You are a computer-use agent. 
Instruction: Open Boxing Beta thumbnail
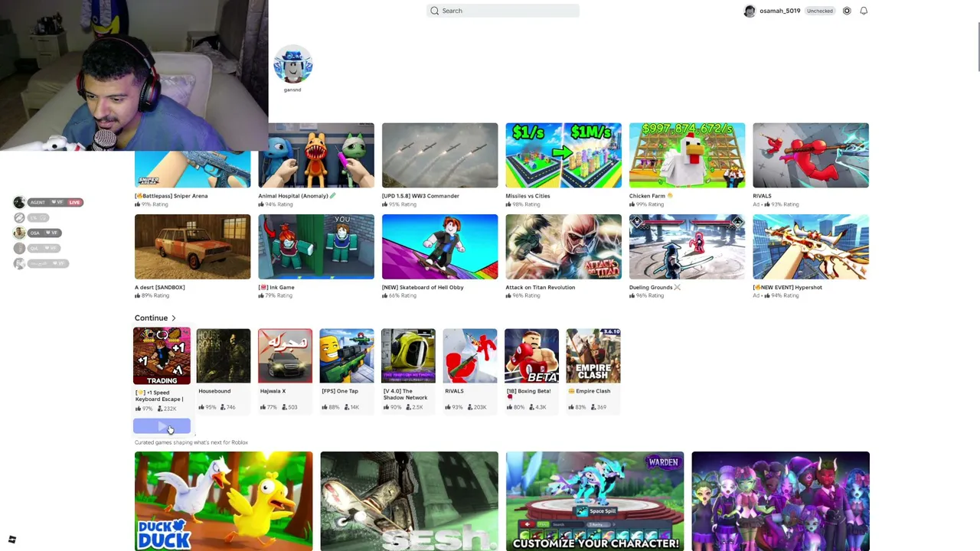click(x=531, y=356)
